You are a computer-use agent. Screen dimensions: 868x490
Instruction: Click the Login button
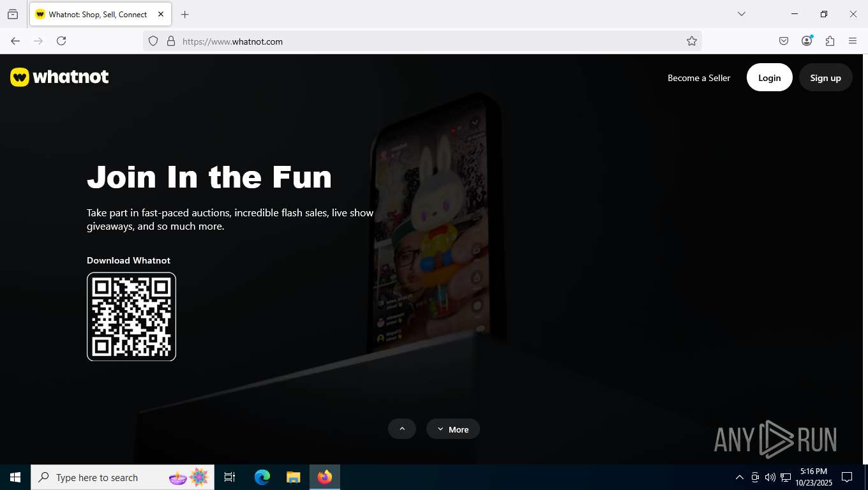tap(769, 78)
